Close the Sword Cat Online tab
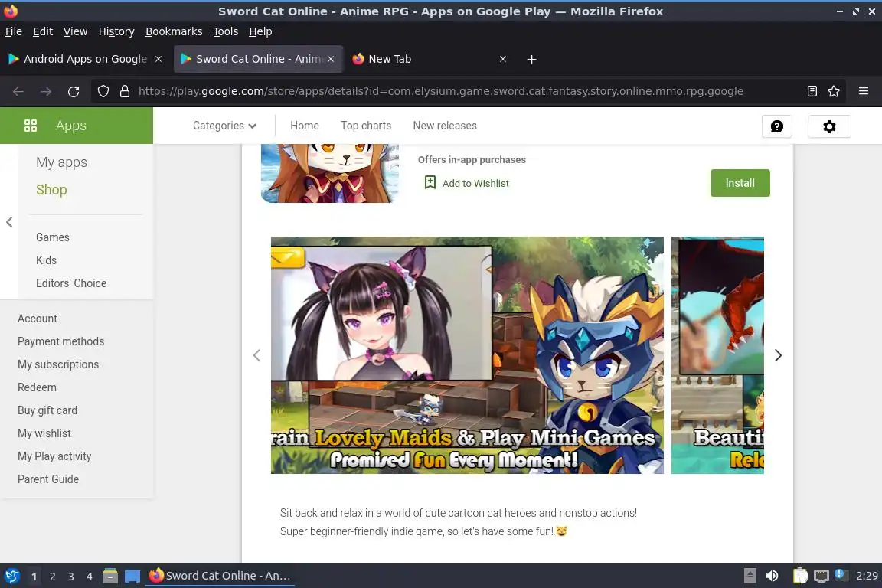 tap(331, 59)
